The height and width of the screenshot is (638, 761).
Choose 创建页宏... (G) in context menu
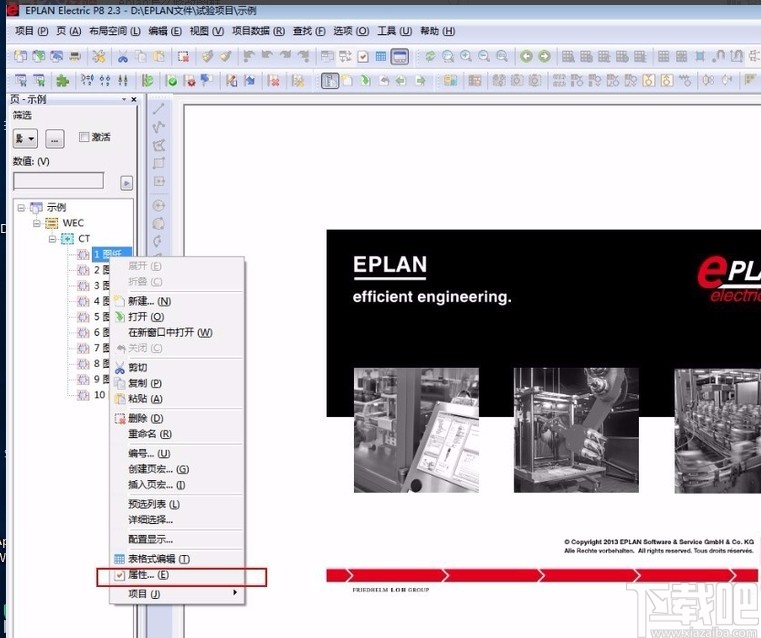pos(177,469)
